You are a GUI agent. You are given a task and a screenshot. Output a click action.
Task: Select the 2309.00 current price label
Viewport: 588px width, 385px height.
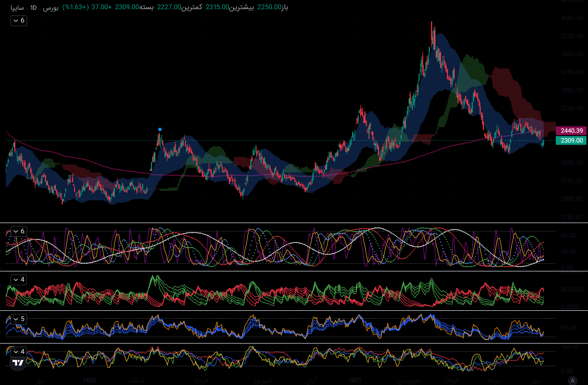(x=571, y=140)
